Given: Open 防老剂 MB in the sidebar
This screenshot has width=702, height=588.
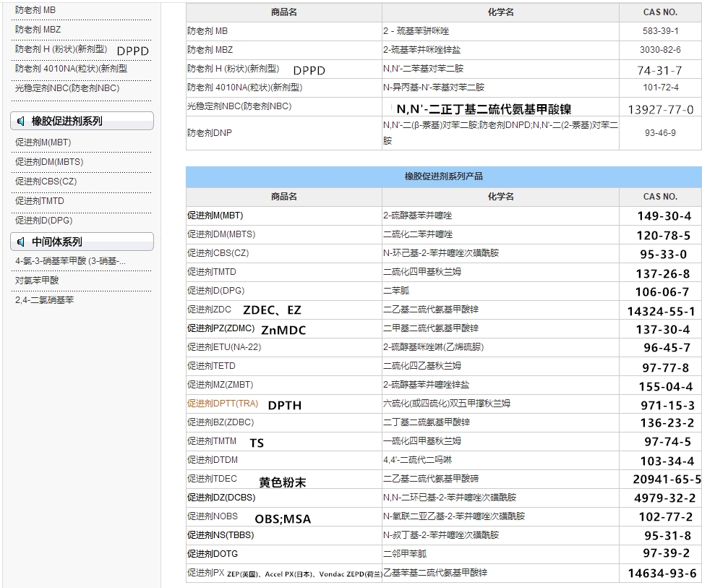Looking at the screenshot, I should click(x=35, y=10).
